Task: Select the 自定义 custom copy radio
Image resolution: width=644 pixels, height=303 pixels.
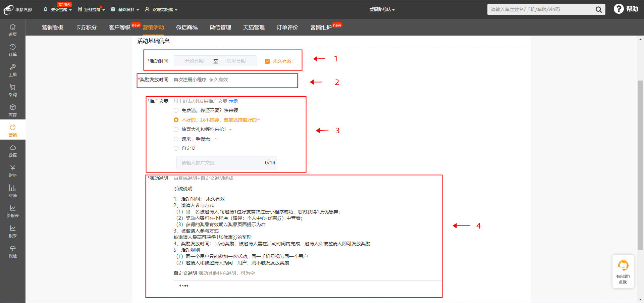Action: click(x=176, y=148)
